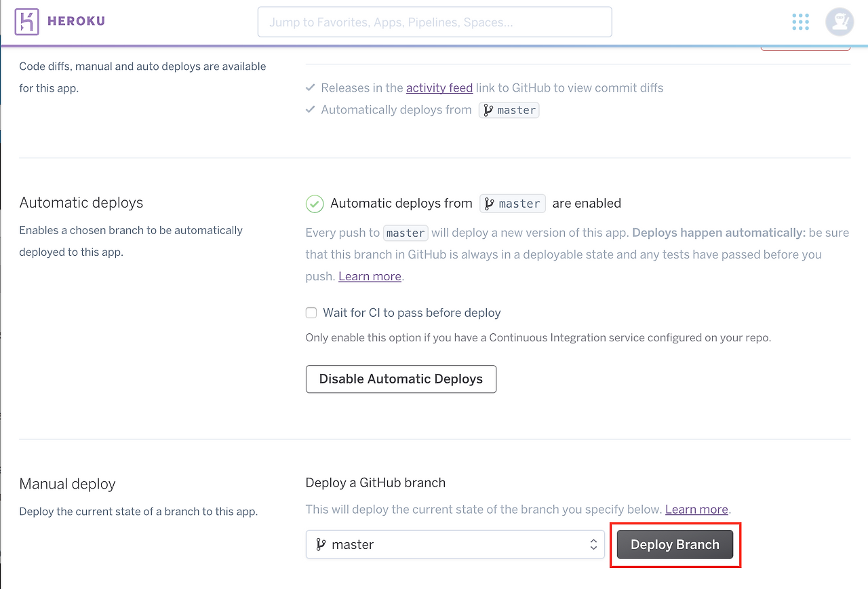
Task: Click Disable Automatic Deploys button
Action: (x=401, y=379)
